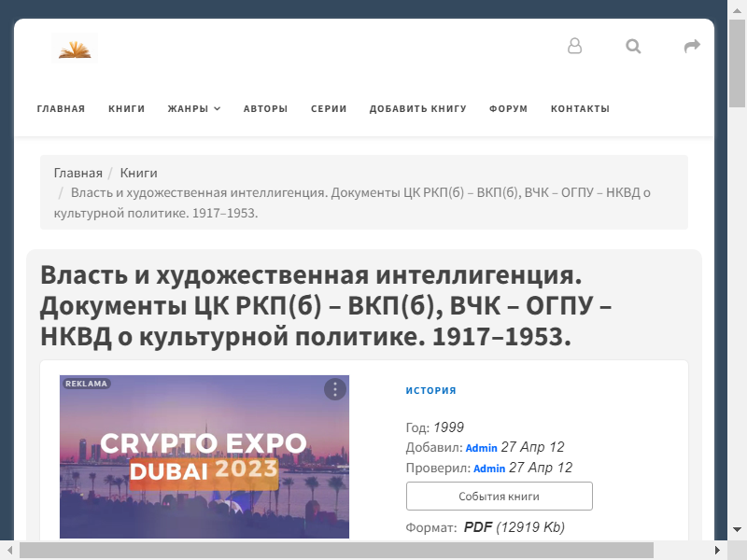Select Серии in the navigation bar
This screenshot has width=747, height=560.
[x=329, y=109]
